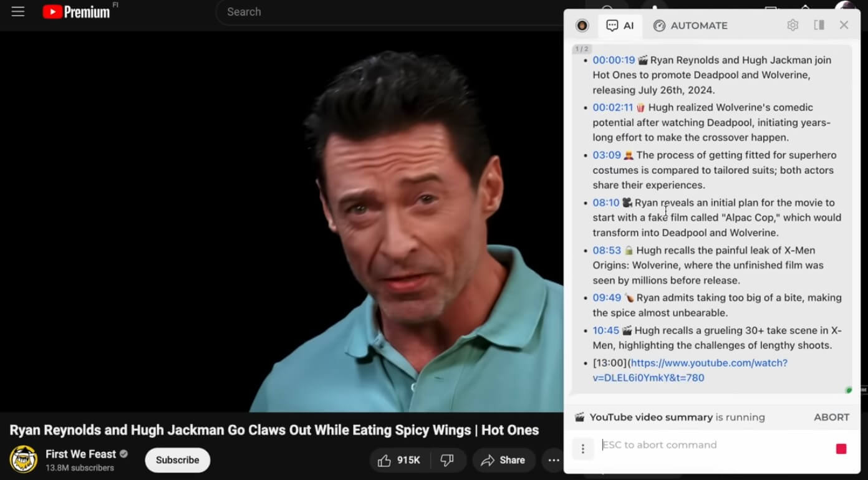Click the '1 / 2' page indicator
The height and width of the screenshot is (480, 868).
(582, 49)
